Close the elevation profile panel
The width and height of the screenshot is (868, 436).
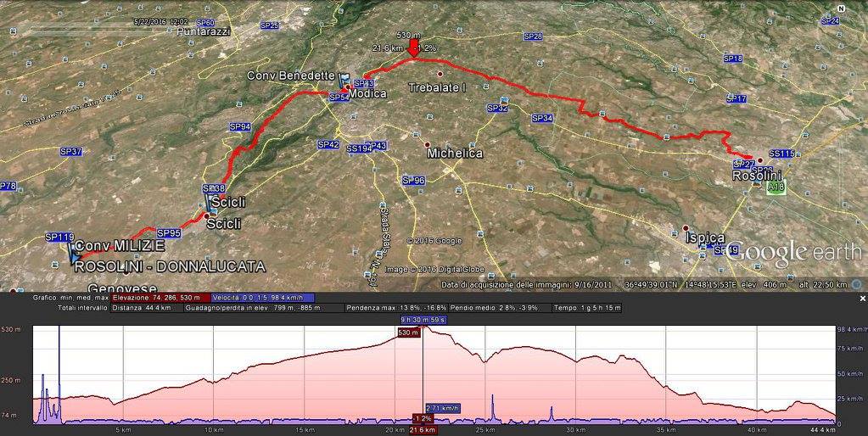862,299
